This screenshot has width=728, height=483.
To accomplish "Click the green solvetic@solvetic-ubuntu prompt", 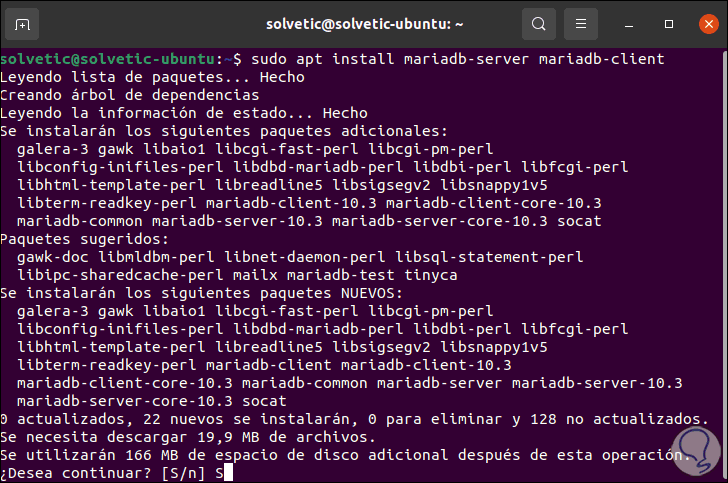I will pos(116,59).
